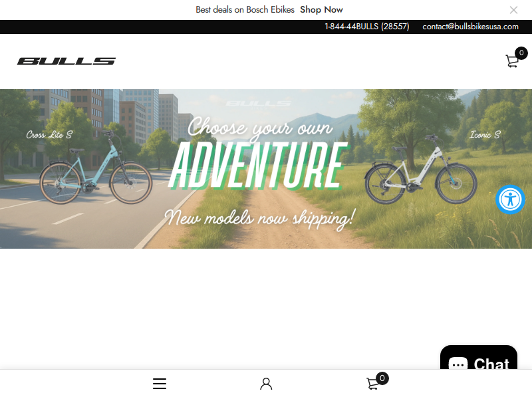Image resolution: width=532 pixels, height=399 pixels.
Task: Call the 1-844-44BULLS phone number link
Action: coord(367,27)
